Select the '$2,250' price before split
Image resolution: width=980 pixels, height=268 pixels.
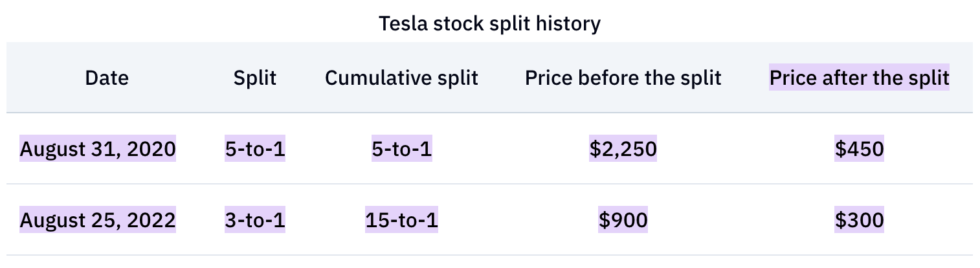click(623, 150)
